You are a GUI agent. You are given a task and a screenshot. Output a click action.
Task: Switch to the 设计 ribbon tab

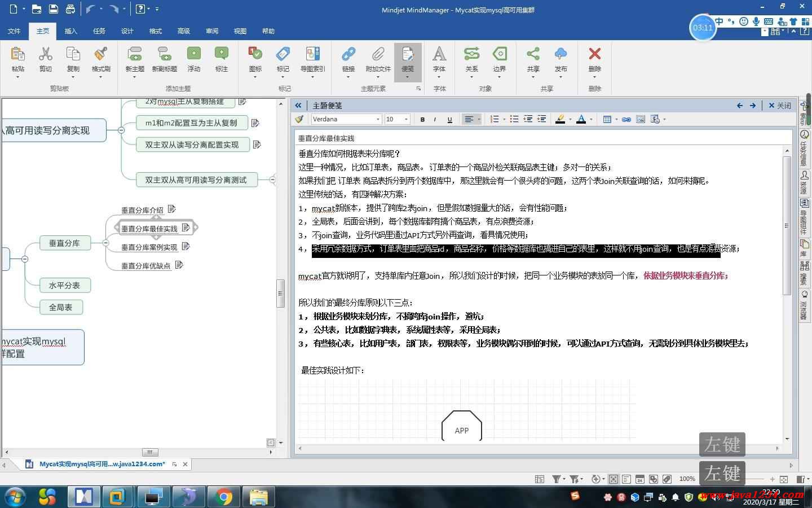(x=127, y=31)
